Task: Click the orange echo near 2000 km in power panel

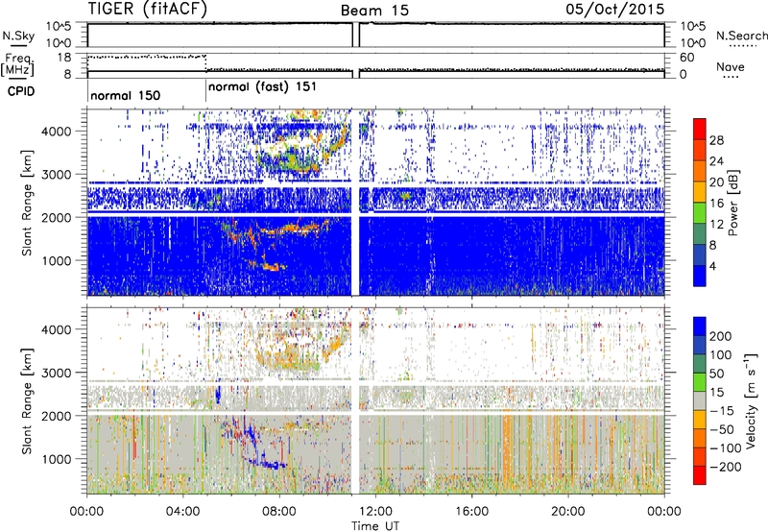Action: pyautogui.click(x=294, y=229)
